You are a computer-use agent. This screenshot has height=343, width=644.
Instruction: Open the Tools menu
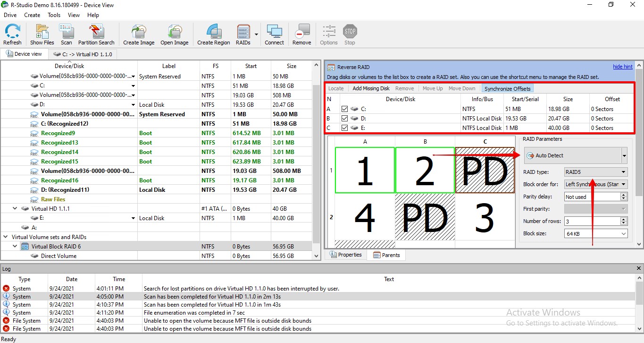53,15
